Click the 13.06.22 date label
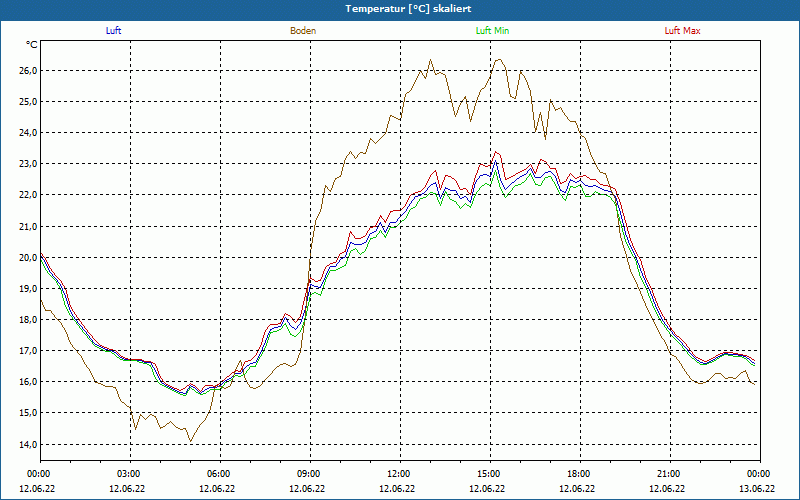This screenshot has width=800, height=500. click(x=757, y=488)
